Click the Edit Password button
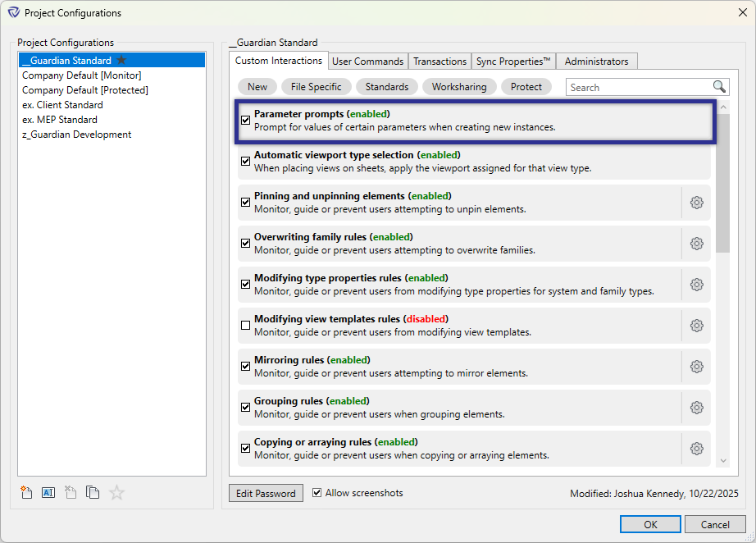756x543 pixels. click(266, 493)
